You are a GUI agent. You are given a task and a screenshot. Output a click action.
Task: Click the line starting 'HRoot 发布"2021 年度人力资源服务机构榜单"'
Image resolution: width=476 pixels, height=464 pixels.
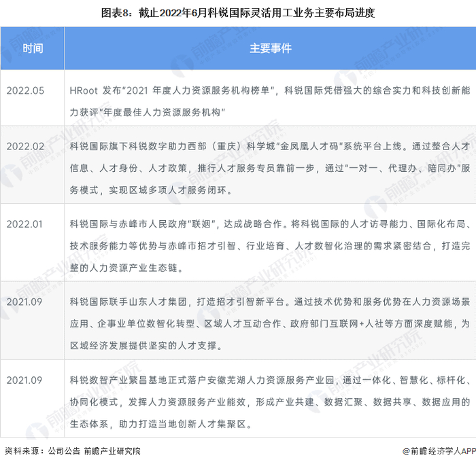(x=270, y=90)
